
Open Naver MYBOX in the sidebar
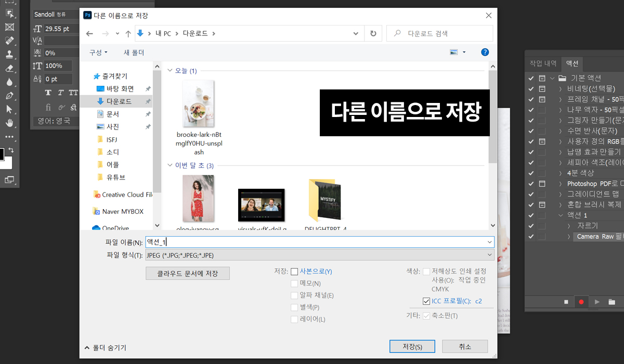pos(123,212)
